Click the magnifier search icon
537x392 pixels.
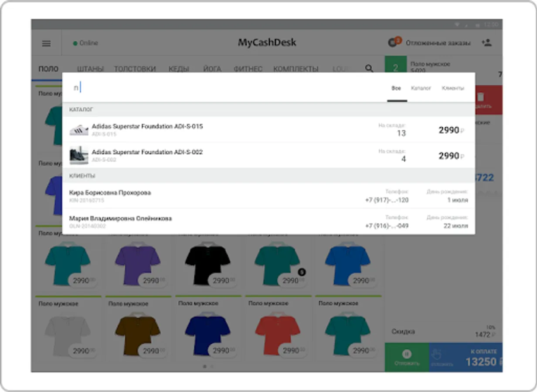coord(369,68)
